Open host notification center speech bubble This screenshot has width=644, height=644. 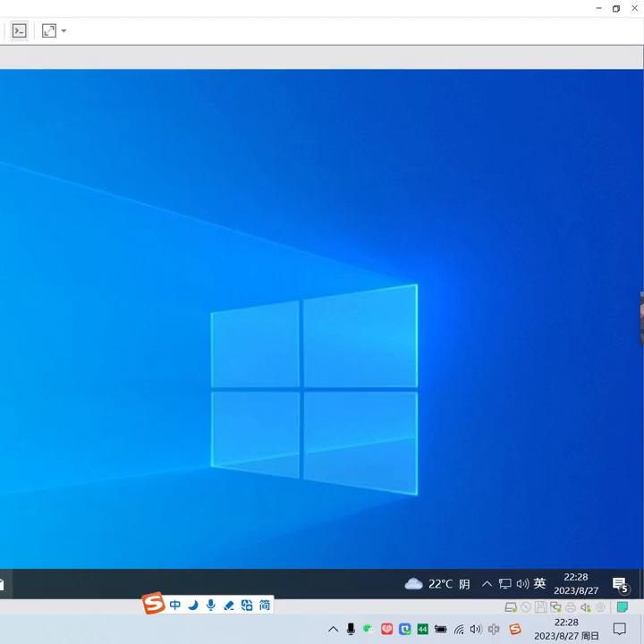click(619, 629)
